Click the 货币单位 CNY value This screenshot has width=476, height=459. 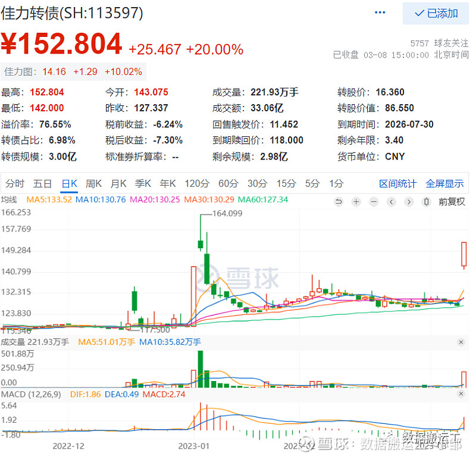click(x=394, y=157)
